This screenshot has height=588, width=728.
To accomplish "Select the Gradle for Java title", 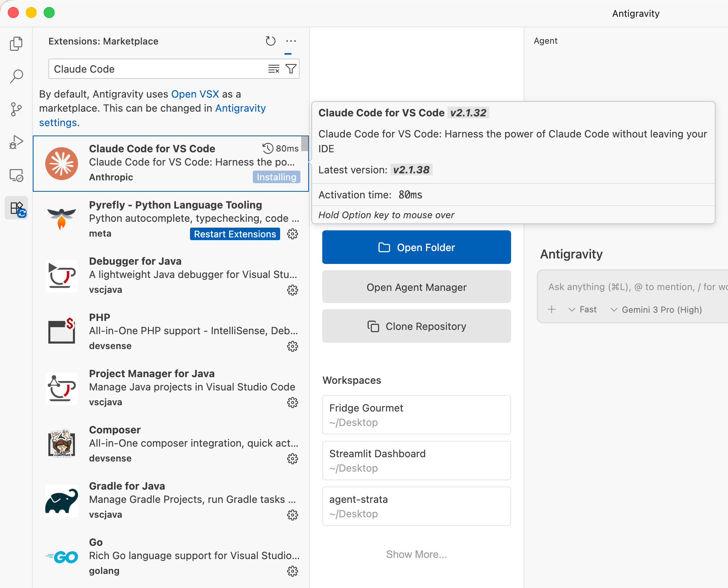I will 127,486.
